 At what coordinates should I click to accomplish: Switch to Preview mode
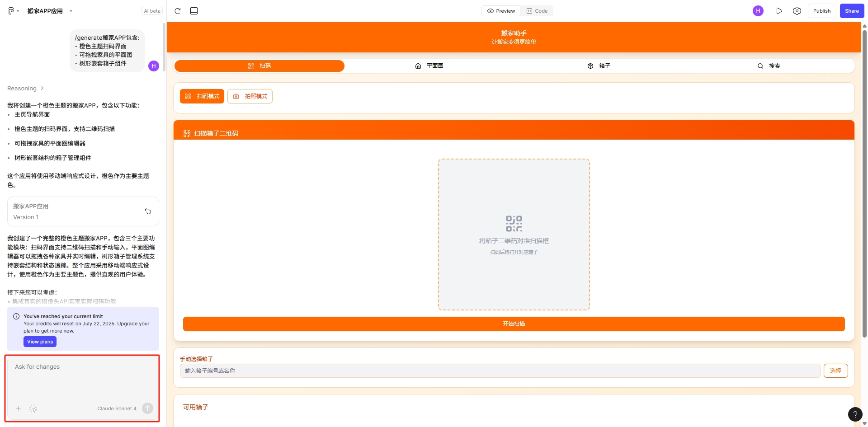(x=501, y=11)
